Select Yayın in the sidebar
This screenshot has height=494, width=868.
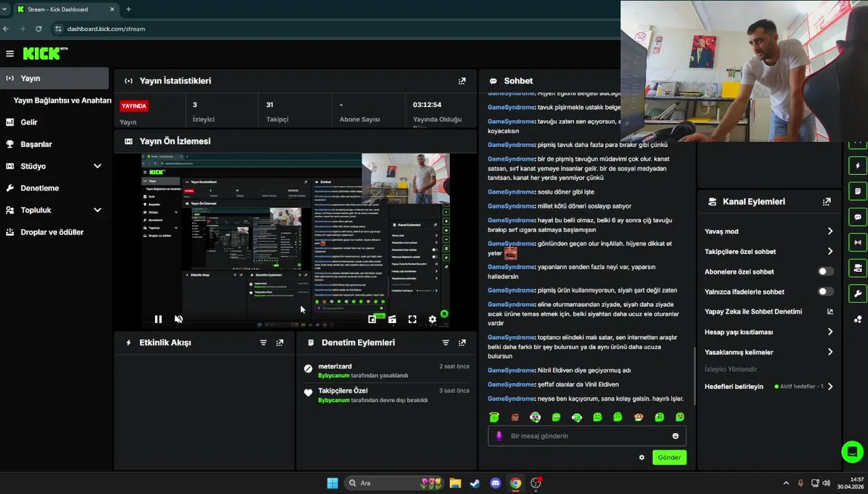54,78
